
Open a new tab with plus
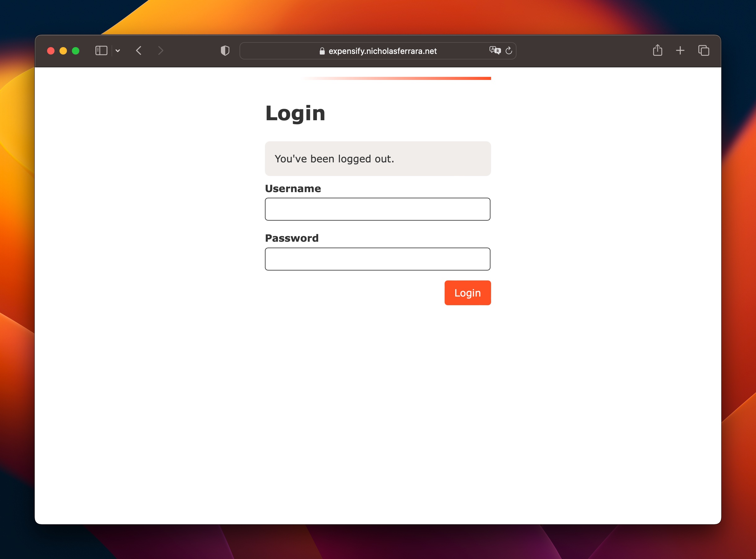pos(680,51)
